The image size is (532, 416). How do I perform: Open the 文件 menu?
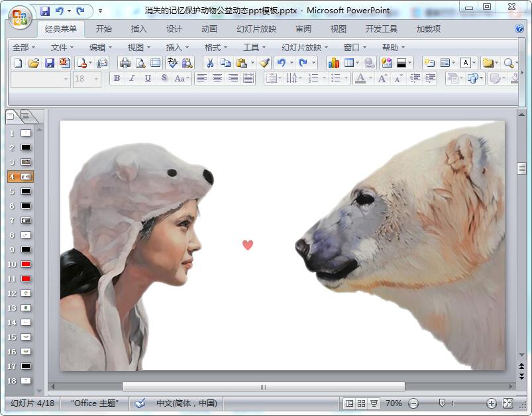click(62, 48)
